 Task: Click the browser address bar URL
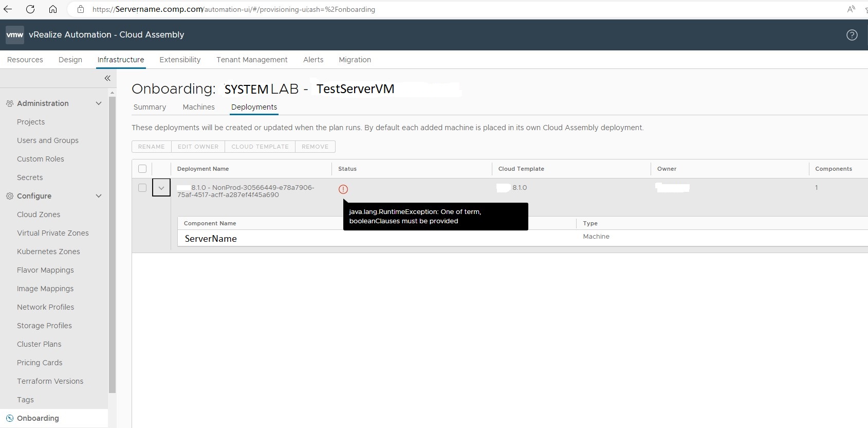click(x=234, y=9)
